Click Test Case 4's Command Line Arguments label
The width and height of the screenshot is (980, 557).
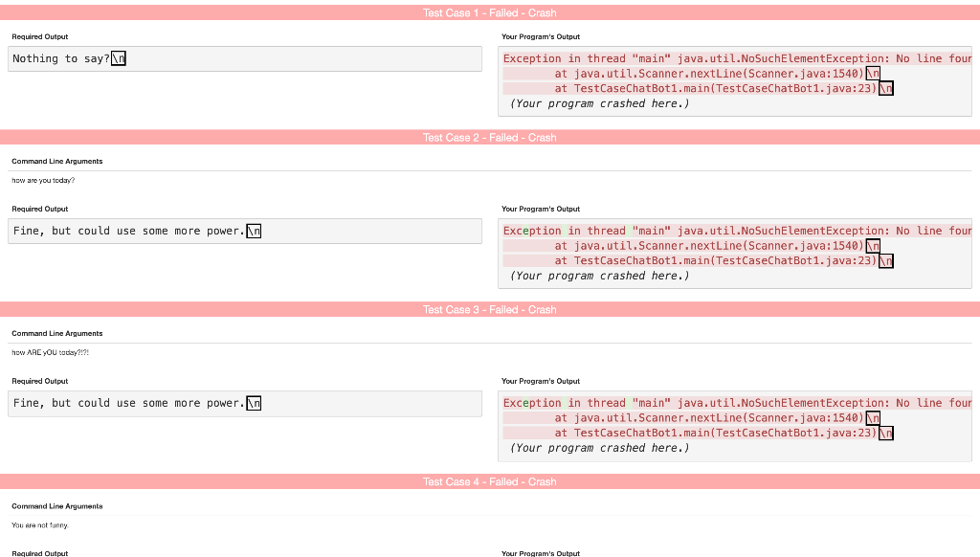pyautogui.click(x=56, y=506)
